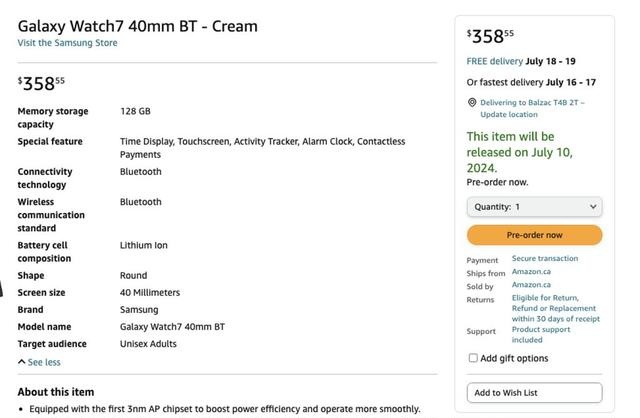Click the $358.55 price in the buy box
The height and width of the screenshot is (418, 640).
click(490, 36)
